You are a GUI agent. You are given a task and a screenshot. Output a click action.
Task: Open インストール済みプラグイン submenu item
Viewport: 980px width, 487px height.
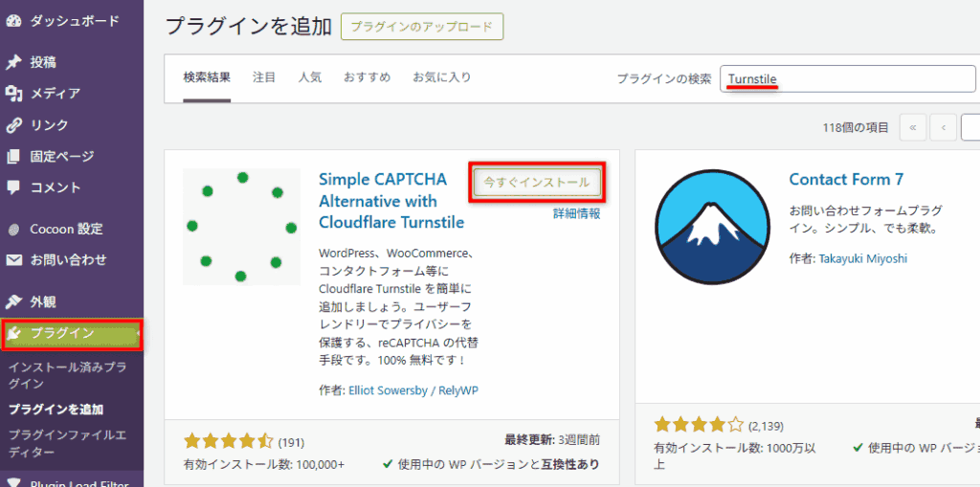point(66,374)
